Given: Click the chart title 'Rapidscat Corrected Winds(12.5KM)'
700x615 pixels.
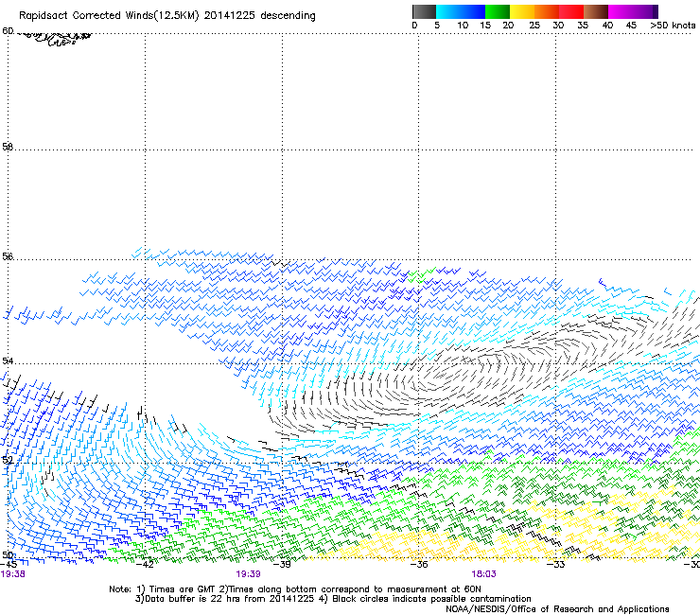Looking at the screenshot, I should (109, 16).
